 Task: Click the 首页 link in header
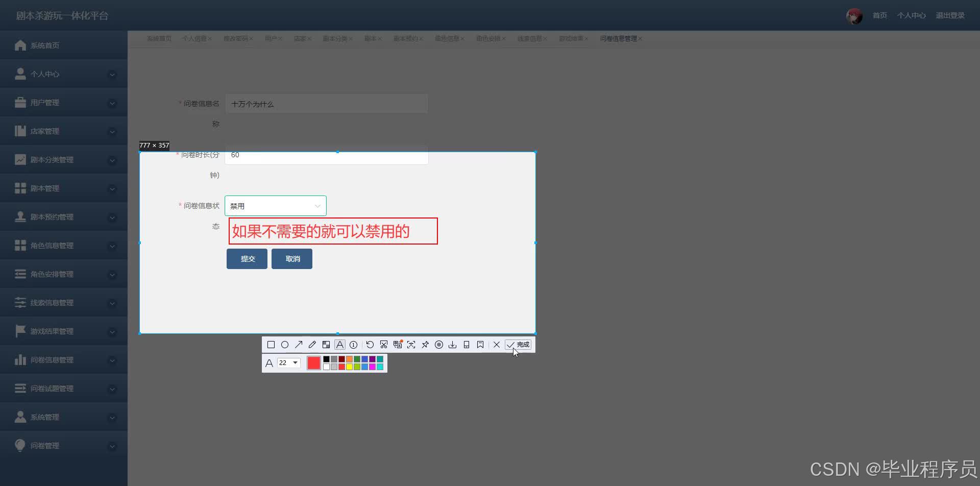click(879, 15)
